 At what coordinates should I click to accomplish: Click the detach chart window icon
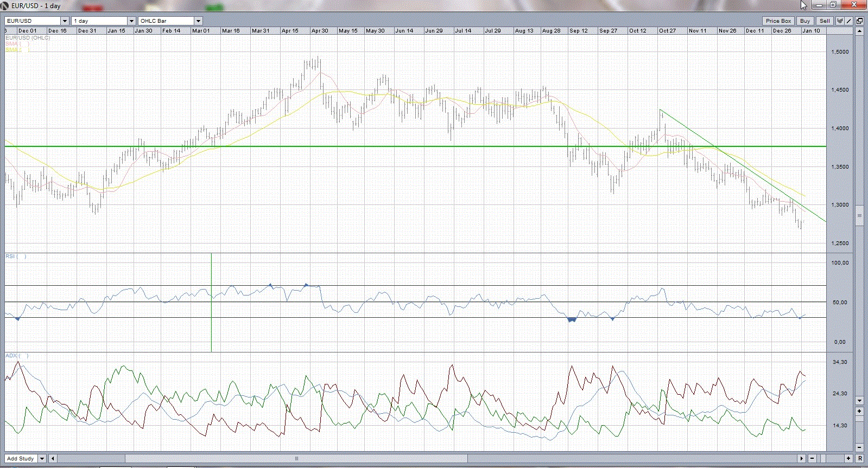click(859, 21)
